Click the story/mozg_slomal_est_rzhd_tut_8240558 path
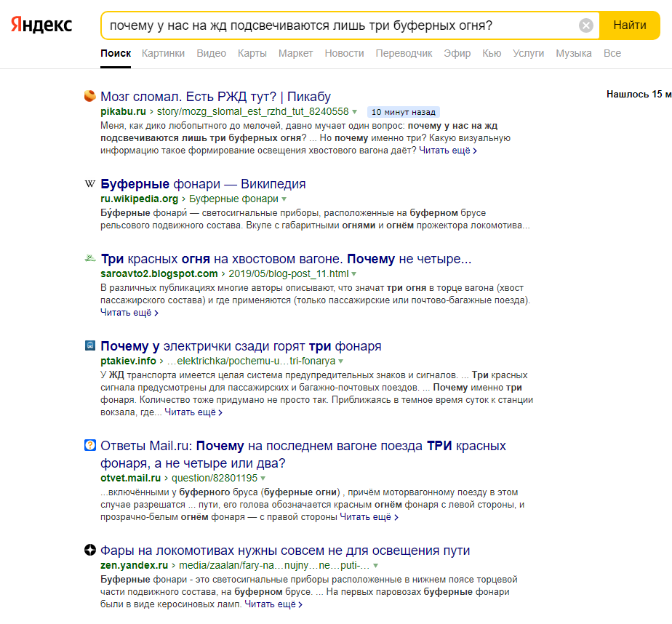The width and height of the screenshot is (672, 624). [x=253, y=112]
